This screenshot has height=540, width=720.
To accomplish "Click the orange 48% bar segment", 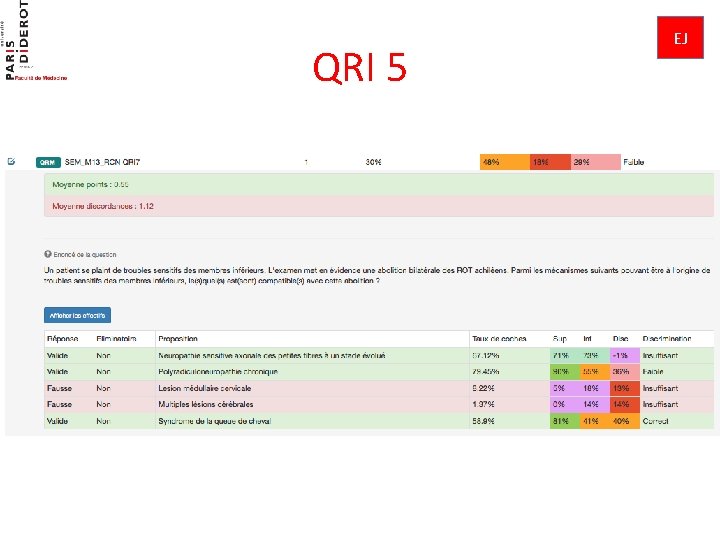I will [505, 162].
